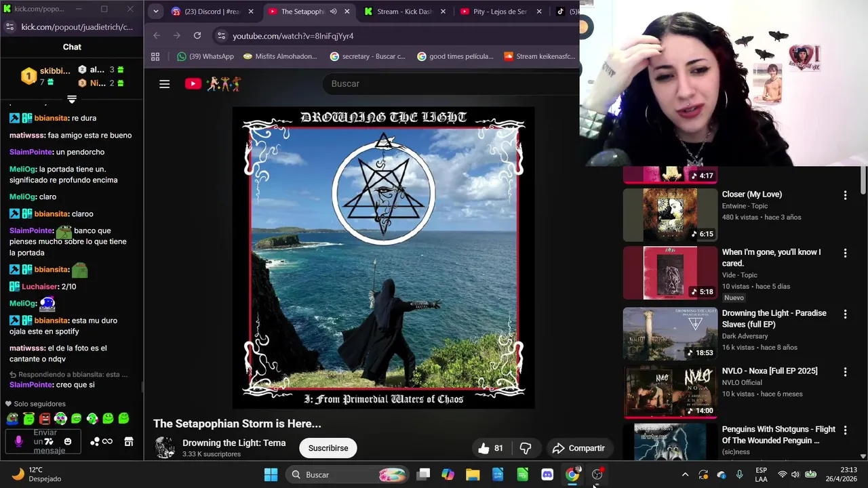868x488 pixels.
Task: Close the Pity - Lejos de Ser tab
Action: coord(540,12)
